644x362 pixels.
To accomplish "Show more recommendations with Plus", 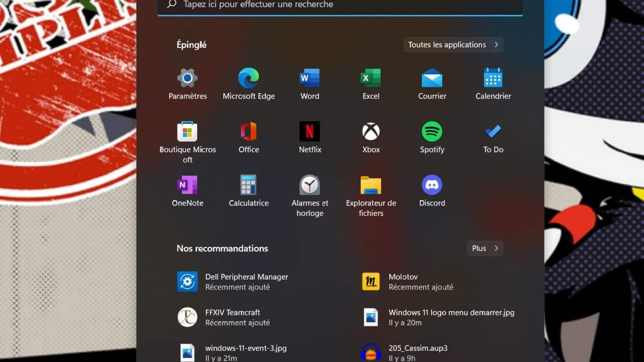I will pyautogui.click(x=485, y=248).
